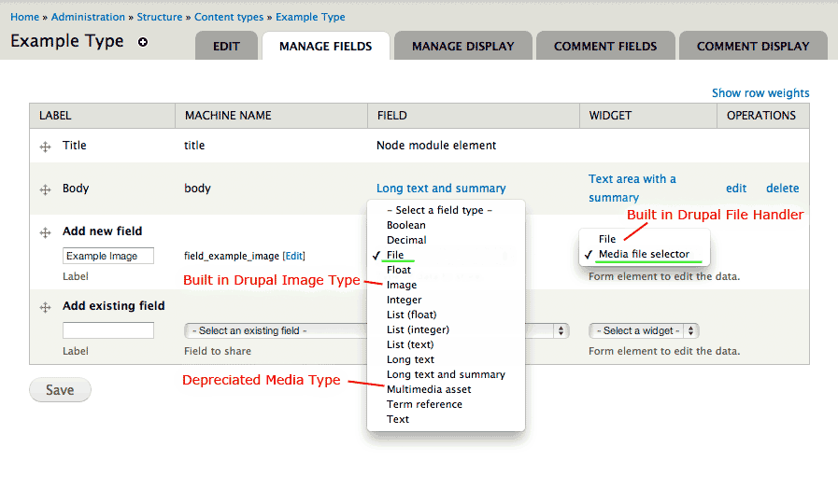Image resolution: width=838 pixels, height=504 pixels.
Task: Click the drag handle beside Title row
Action: 46,147
